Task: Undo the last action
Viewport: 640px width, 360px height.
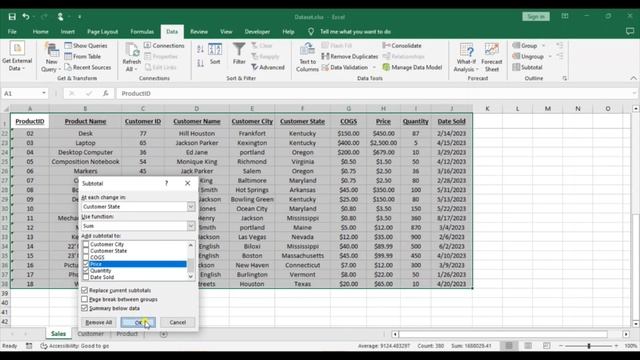Action: tap(26, 17)
